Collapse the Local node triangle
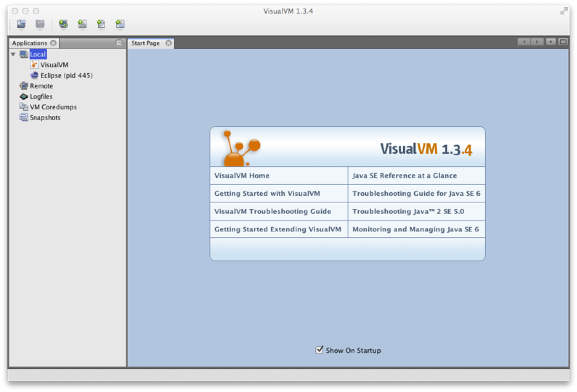This screenshot has width=577, height=392. 13,54
